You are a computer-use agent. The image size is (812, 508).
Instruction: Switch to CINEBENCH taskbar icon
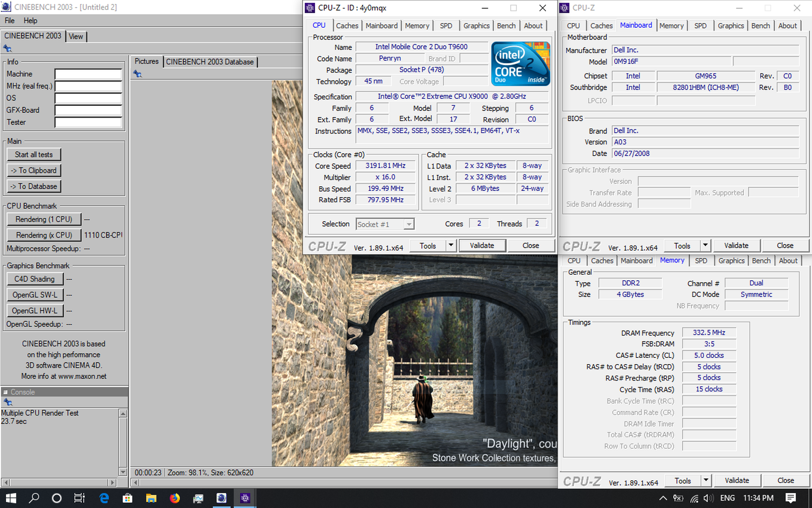221,498
